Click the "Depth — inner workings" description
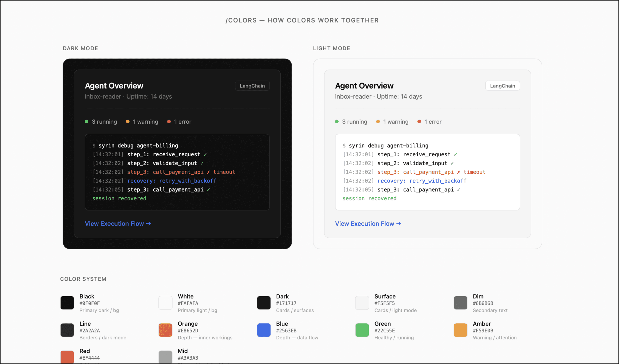Viewport: 619px width, 364px height. [205, 338]
